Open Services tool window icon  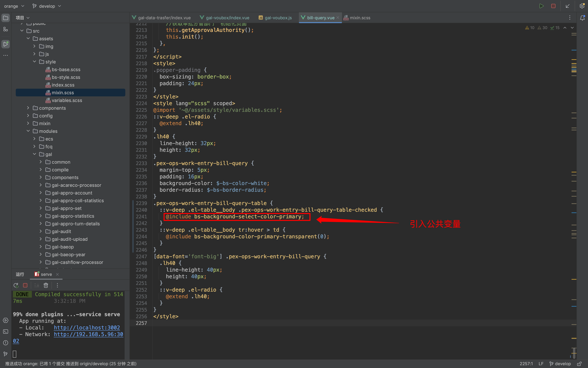pyautogui.click(x=6, y=320)
